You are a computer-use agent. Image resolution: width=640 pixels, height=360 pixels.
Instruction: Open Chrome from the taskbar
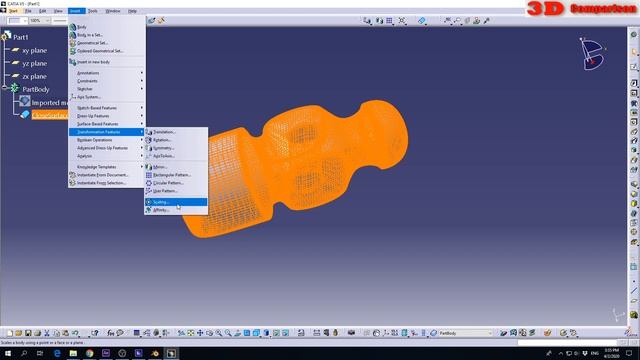(x=89, y=353)
